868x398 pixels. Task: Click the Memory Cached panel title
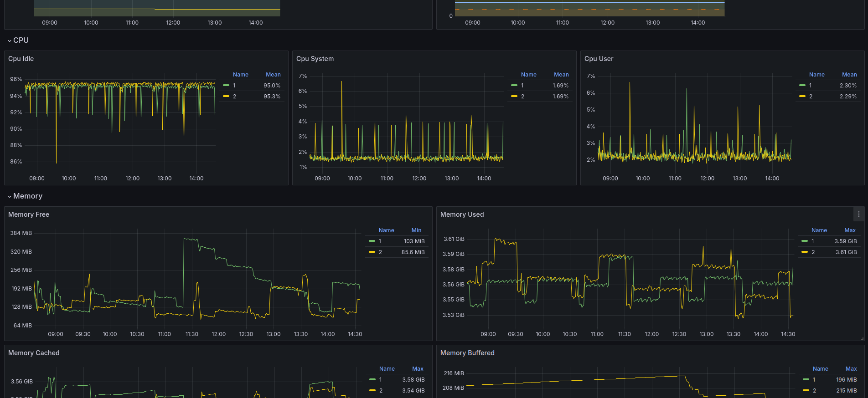click(34, 353)
